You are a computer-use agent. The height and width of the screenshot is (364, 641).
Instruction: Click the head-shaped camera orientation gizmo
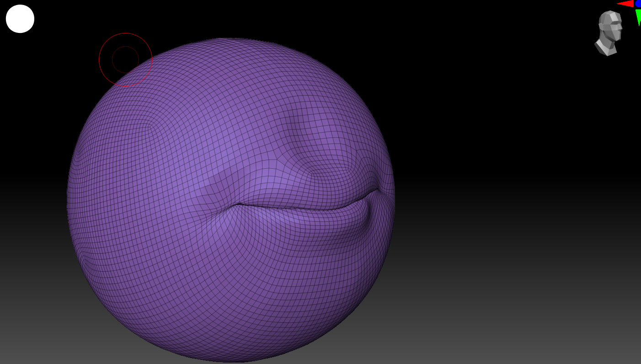click(609, 33)
